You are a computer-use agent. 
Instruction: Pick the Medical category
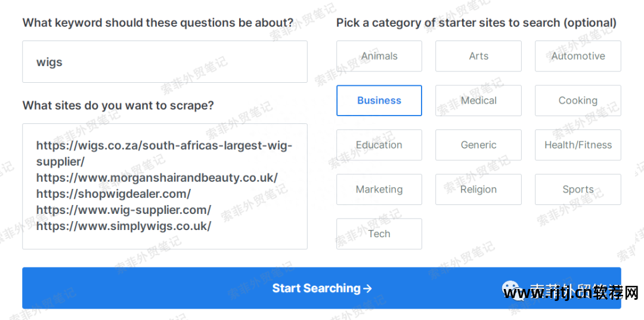pyautogui.click(x=478, y=101)
